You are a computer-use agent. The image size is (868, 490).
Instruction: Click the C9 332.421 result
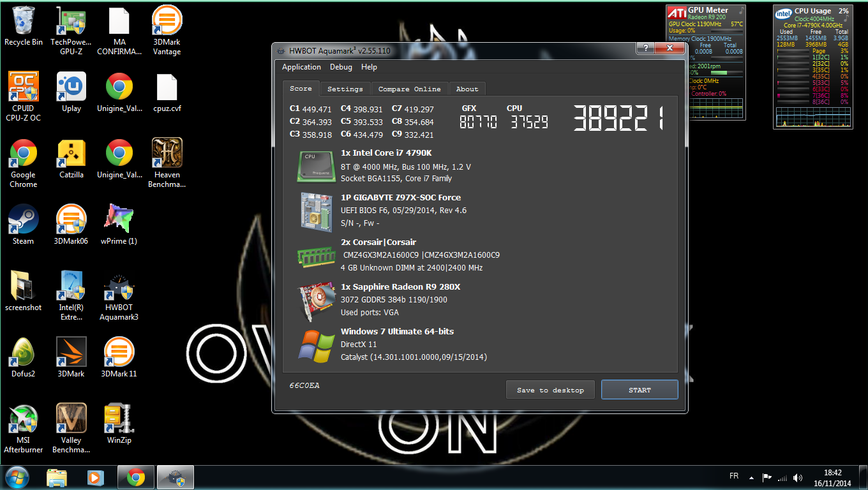[x=412, y=135]
